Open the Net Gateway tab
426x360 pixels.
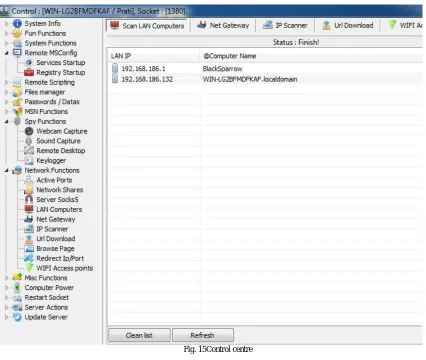(x=223, y=25)
